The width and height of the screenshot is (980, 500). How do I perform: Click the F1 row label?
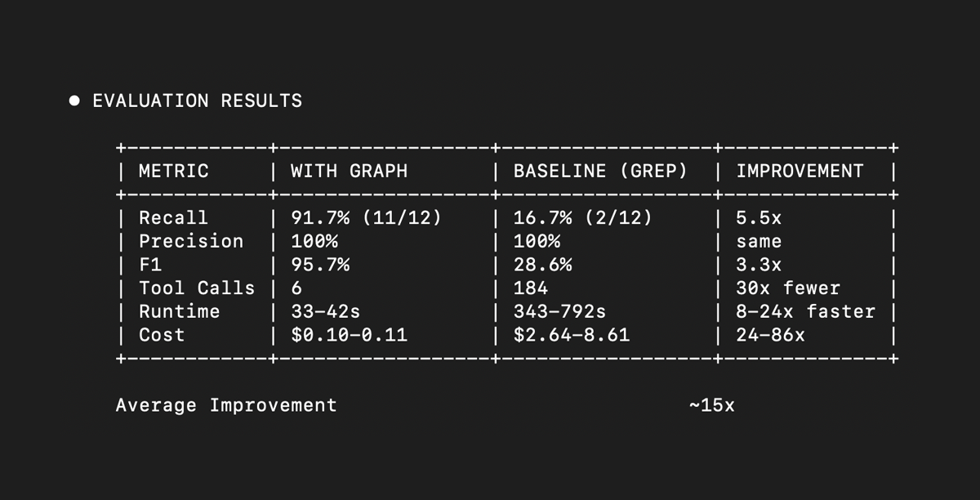(150, 265)
